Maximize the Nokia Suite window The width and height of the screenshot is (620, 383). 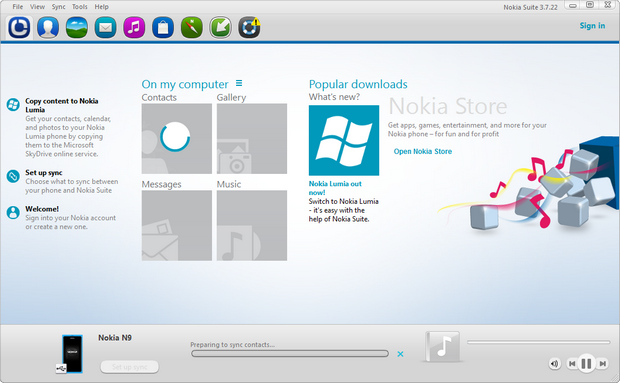pyautogui.click(x=590, y=5)
